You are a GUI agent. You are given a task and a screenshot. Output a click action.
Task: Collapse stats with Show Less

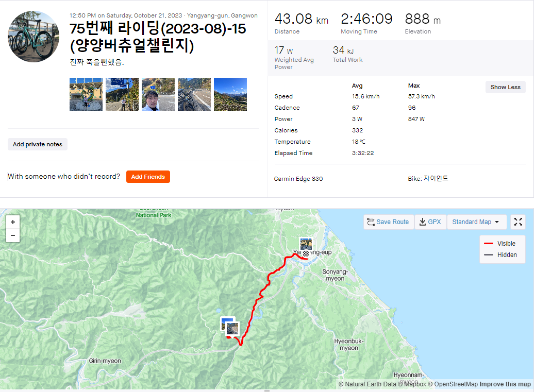click(505, 87)
